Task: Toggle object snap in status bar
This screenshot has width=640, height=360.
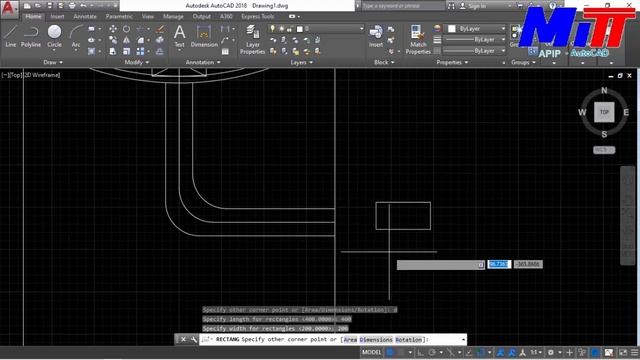Action: click(x=481, y=352)
